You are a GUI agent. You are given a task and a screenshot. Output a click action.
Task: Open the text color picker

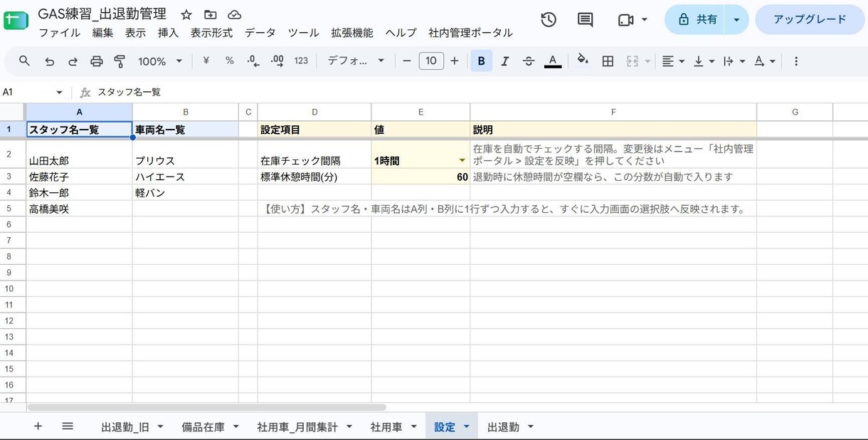point(552,61)
